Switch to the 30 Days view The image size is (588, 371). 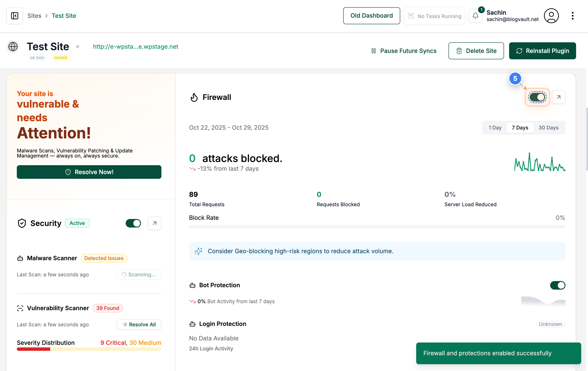tap(548, 127)
